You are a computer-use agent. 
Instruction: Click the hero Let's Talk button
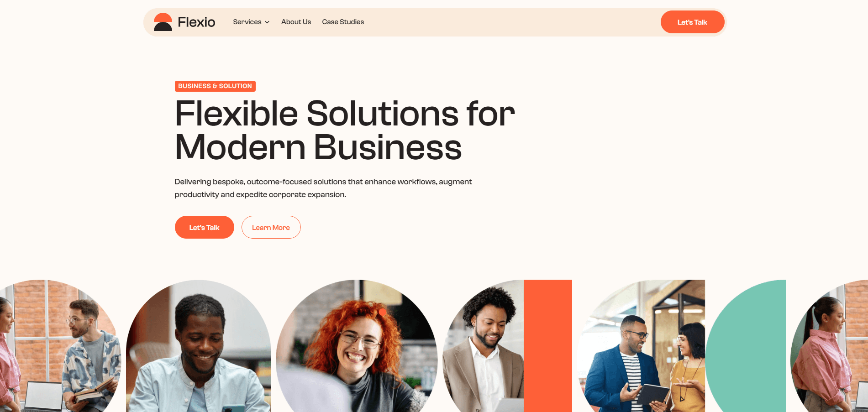[204, 227]
